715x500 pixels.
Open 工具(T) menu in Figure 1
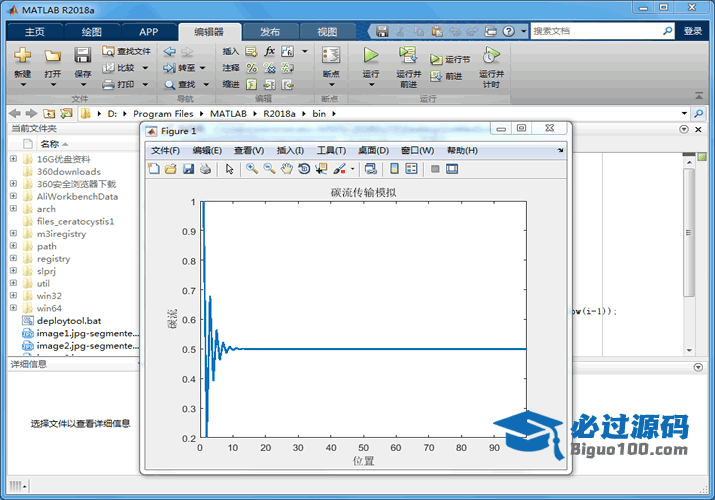[332, 150]
